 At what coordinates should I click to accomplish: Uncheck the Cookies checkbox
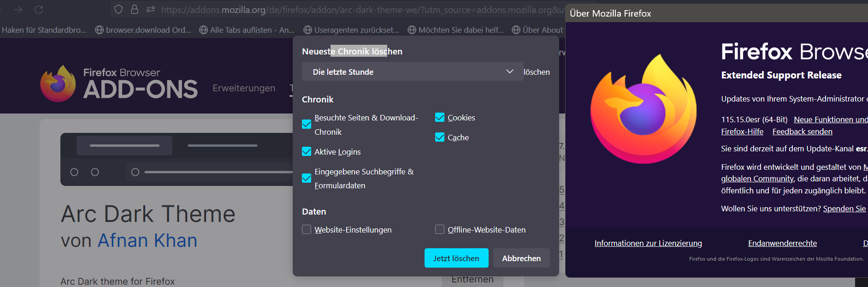pyautogui.click(x=440, y=118)
